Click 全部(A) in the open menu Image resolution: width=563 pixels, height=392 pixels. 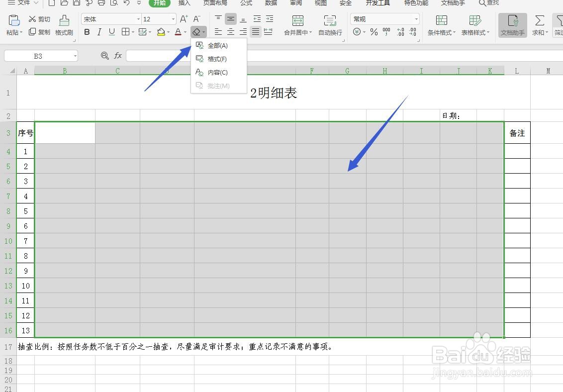(218, 45)
